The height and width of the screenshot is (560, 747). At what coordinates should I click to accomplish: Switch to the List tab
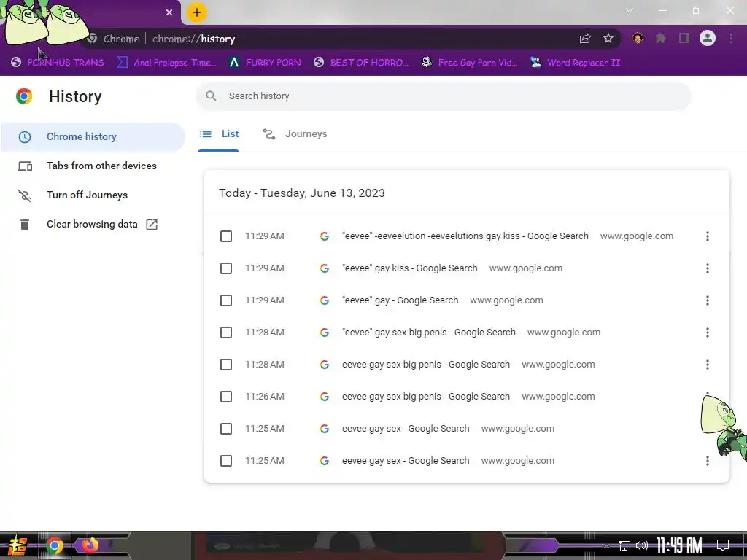(x=219, y=134)
